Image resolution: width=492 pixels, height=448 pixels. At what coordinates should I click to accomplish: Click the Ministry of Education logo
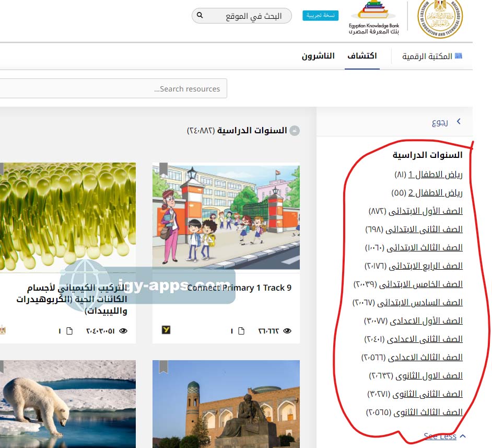440,19
